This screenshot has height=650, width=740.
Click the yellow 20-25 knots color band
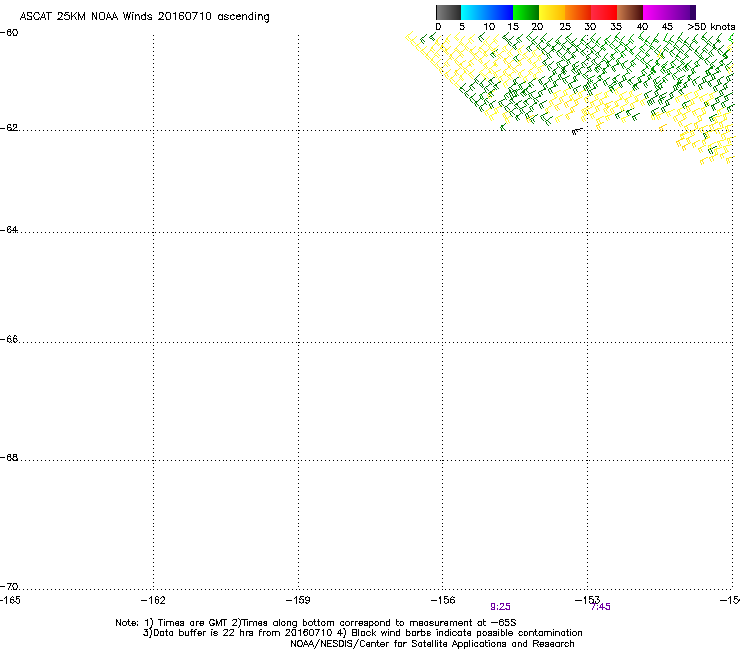pyautogui.click(x=552, y=12)
